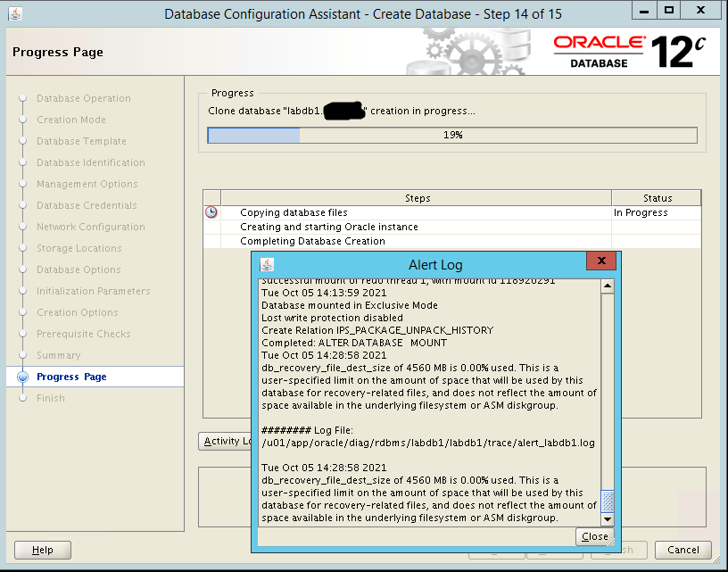This screenshot has width=728, height=572.
Task: Click the Close button in the Alert Log
Action: pyautogui.click(x=595, y=536)
